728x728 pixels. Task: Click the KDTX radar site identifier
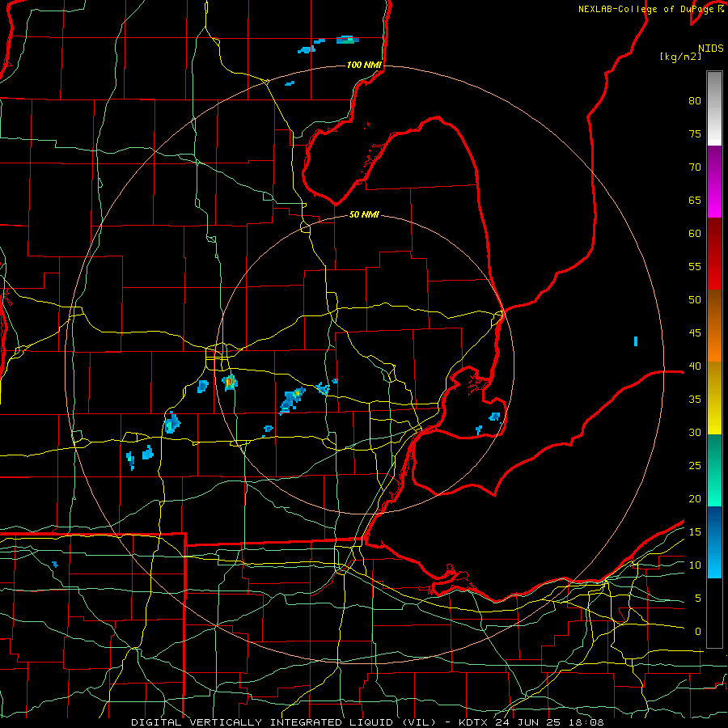pyautogui.click(x=475, y=722)
